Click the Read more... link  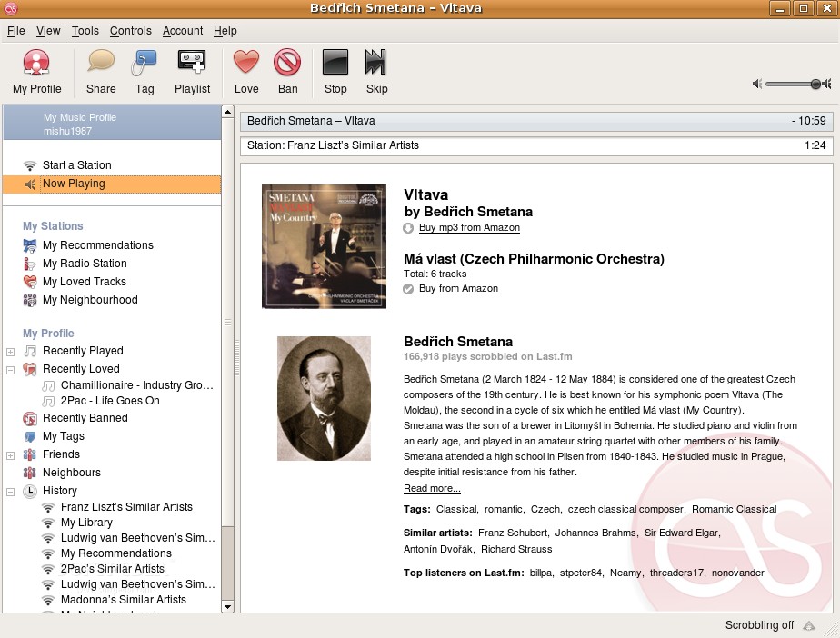[432, 488]
